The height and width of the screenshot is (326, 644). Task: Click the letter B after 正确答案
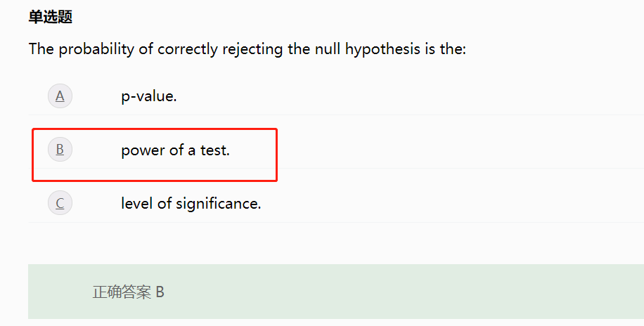pyautogui.click(x=160, y=292)
